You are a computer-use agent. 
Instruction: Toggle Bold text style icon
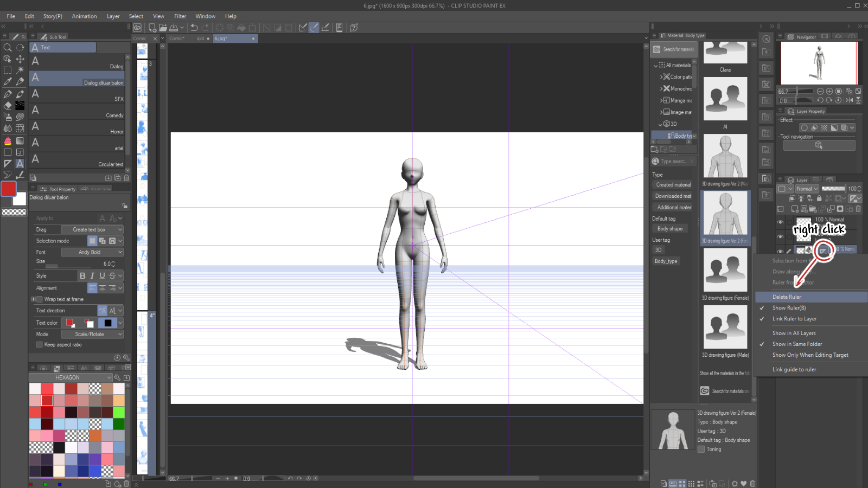(x=82, y=276)
